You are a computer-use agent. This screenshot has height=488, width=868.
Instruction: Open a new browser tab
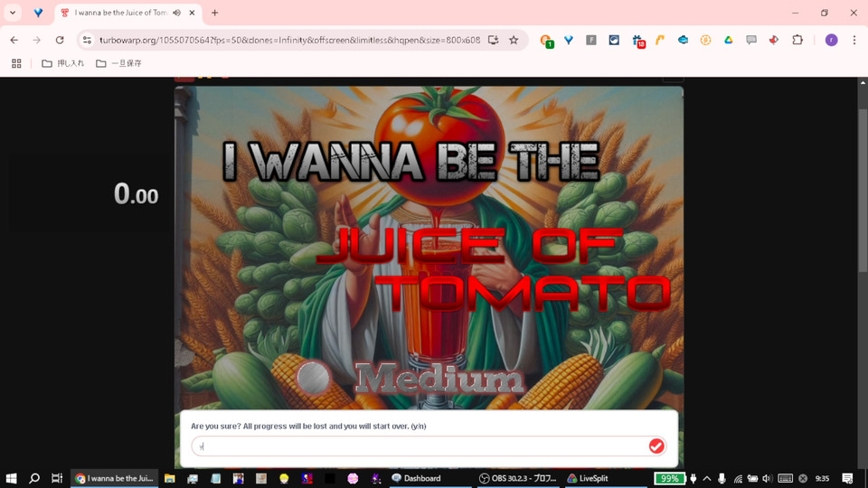click(x=215, y=13)
